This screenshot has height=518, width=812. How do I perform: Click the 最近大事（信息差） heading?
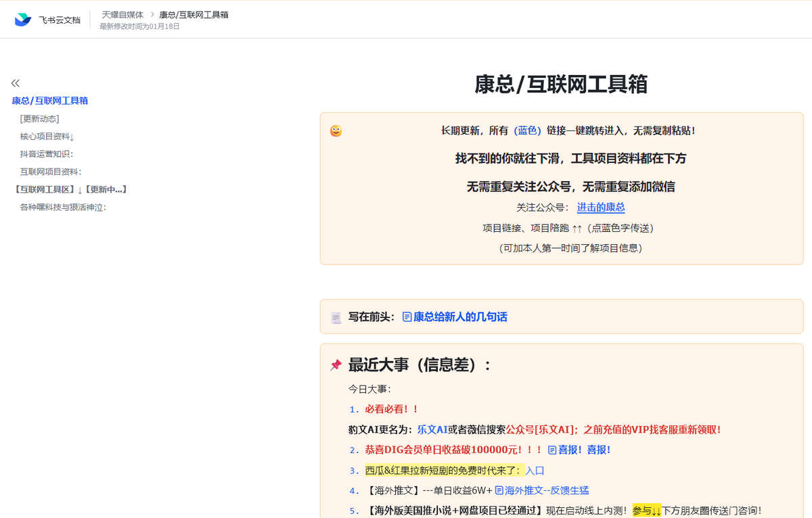420,365
